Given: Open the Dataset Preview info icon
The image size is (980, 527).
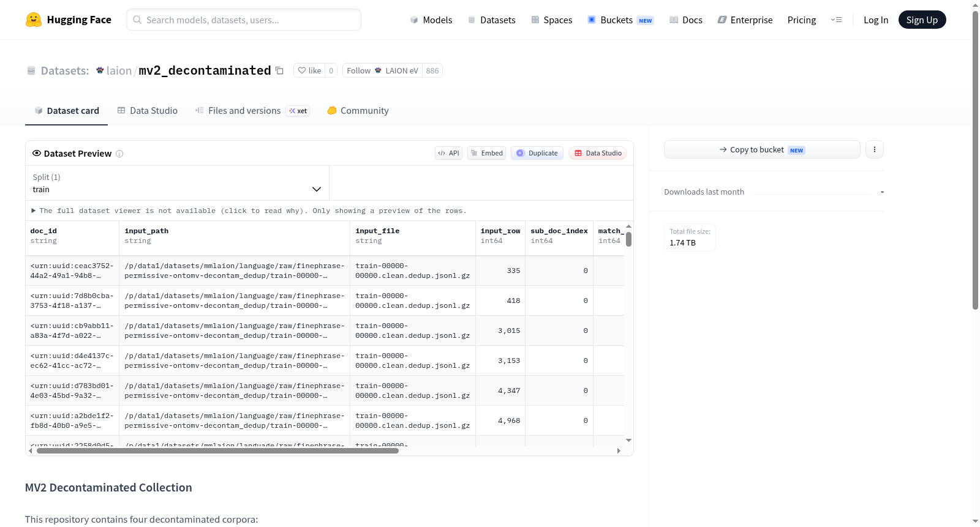Looking at the screenshot, I should coord(119,154).
